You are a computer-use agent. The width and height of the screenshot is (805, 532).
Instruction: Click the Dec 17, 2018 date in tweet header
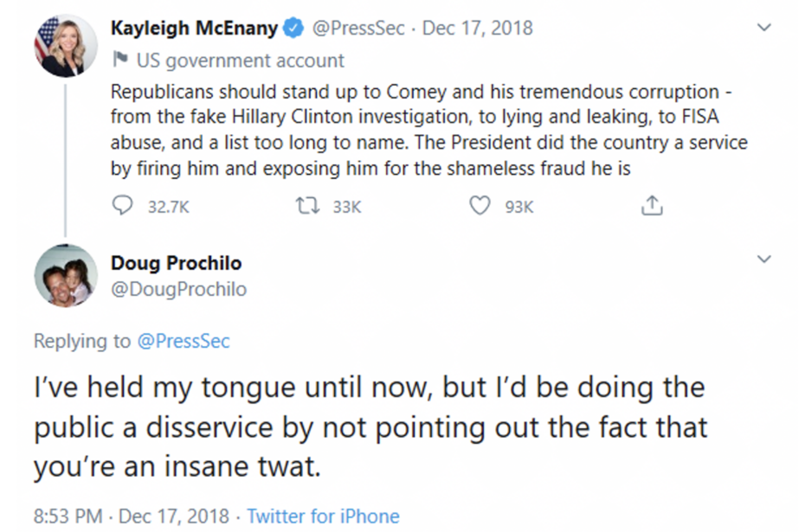[477, 28]
